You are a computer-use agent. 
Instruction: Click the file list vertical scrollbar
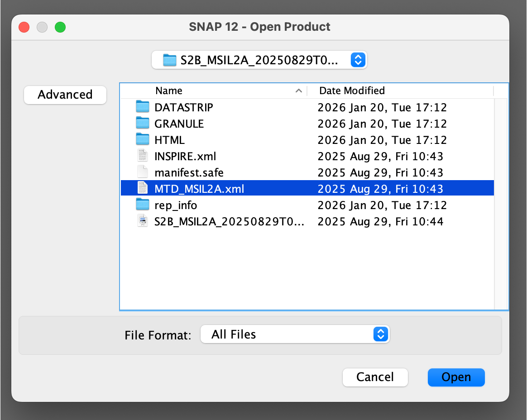click(x=501, y=204)
